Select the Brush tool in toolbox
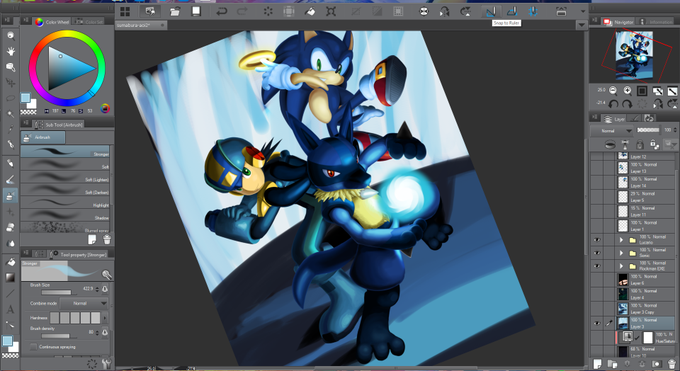The image size is (680, 371). (10, 179)
